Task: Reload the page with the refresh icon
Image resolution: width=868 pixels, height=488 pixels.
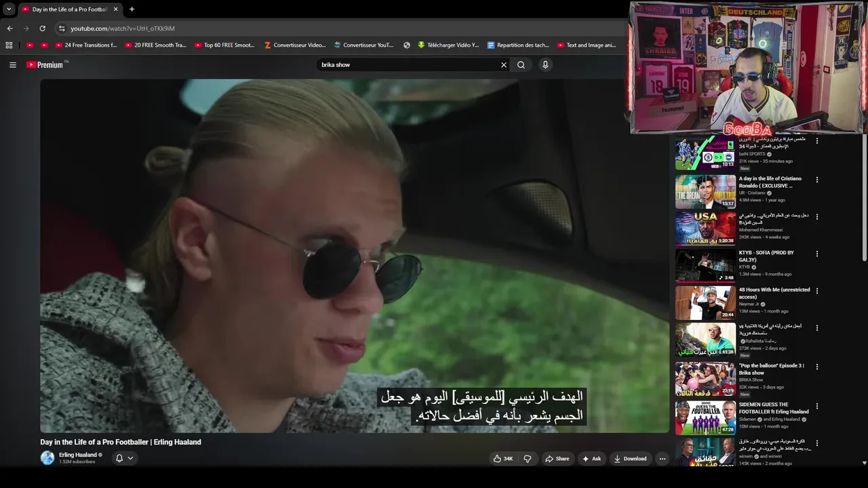Action: (x=42, y=28)
